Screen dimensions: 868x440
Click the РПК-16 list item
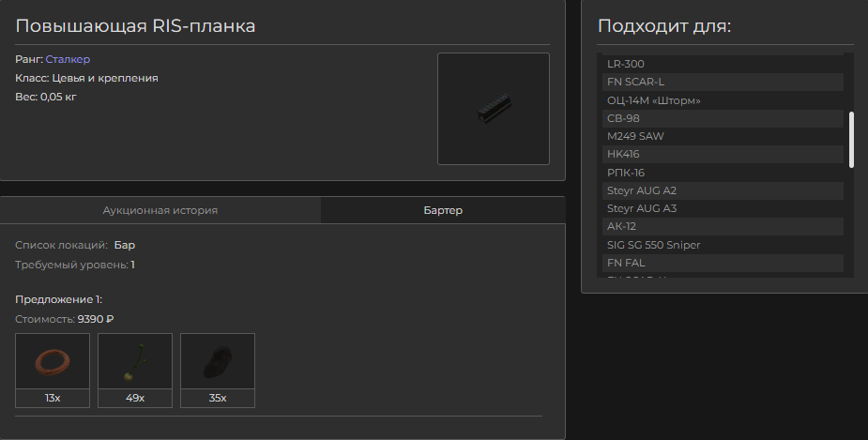[723, 173]
